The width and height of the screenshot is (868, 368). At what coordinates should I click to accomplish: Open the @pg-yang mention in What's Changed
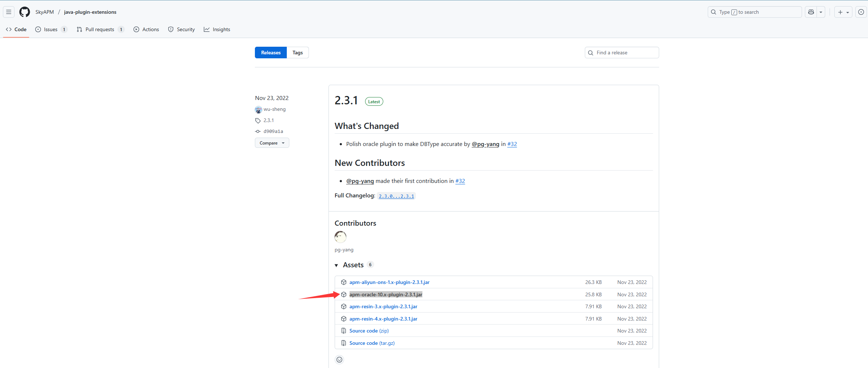[485, 144]
